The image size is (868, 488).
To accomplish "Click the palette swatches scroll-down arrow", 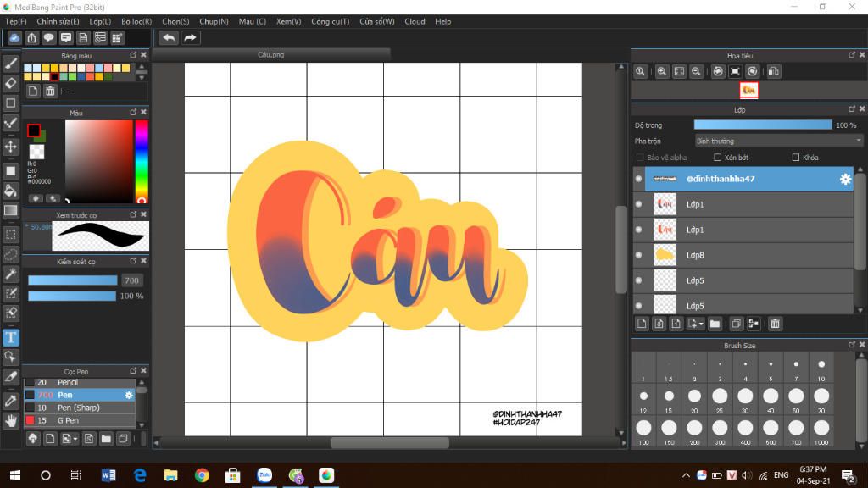I will tap(142, 78).
